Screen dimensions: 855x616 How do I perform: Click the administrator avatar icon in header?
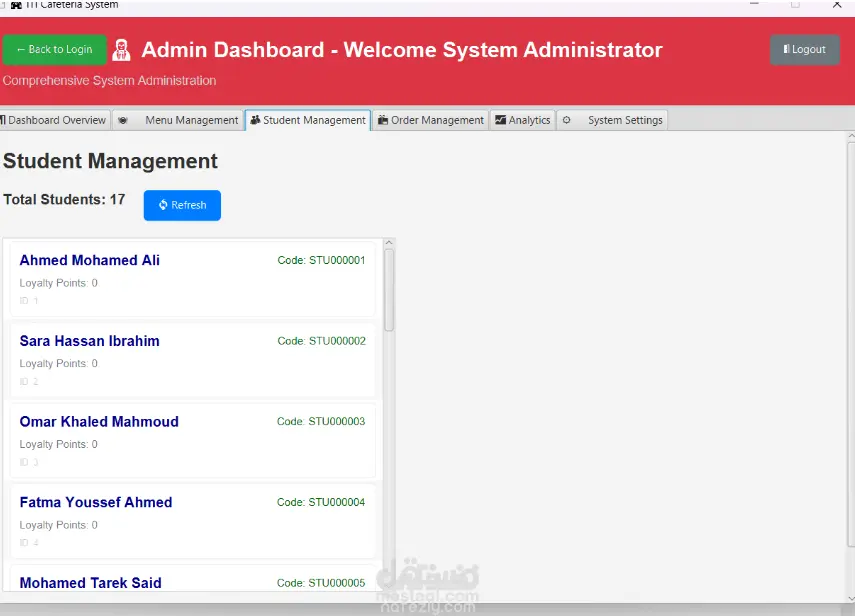[x=122, y=50]
